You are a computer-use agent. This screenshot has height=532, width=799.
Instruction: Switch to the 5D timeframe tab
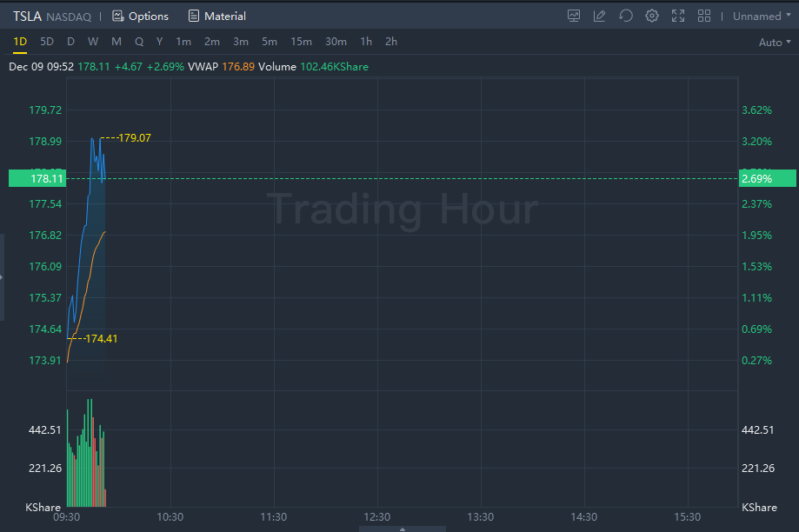(47, 42)
